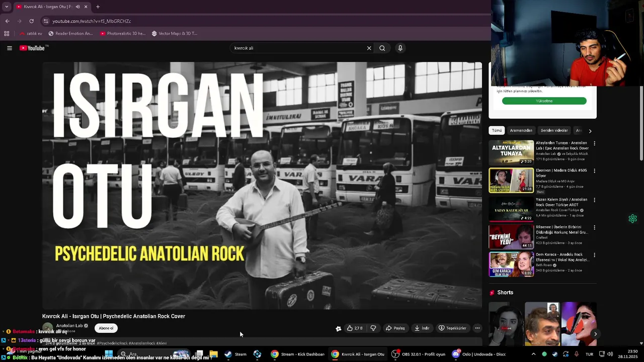
Task: Open Cem Karaca Islak Islak thumbnail
Action: (511, 264)
